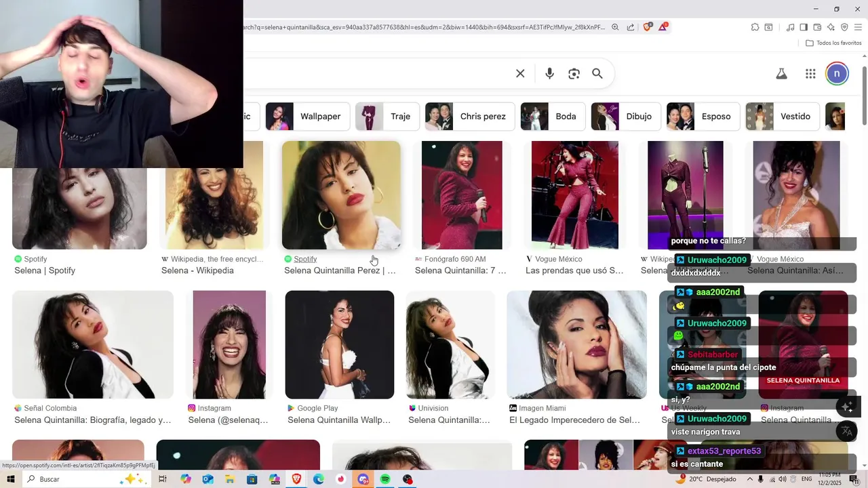Viewport: 868px width, 488px height.
Task: Toggle the browser sidebar panel
Action: (x=804, y=27)
